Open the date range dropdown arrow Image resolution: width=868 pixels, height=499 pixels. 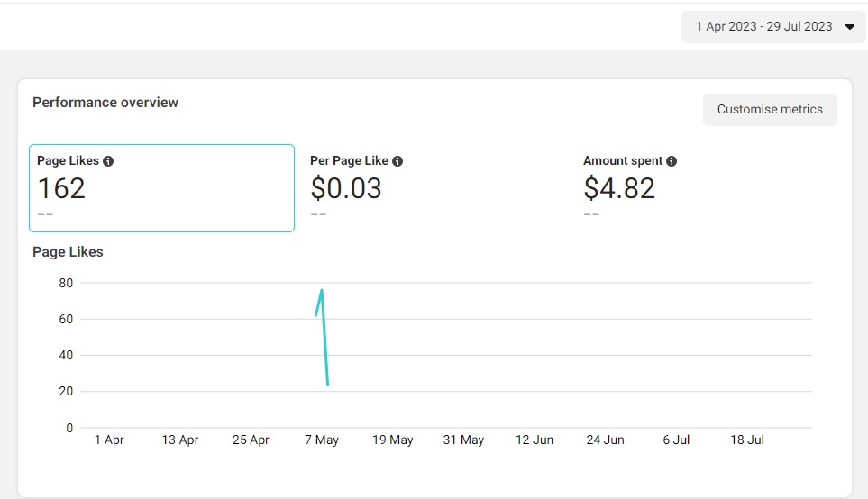click(x=850, y=26)
